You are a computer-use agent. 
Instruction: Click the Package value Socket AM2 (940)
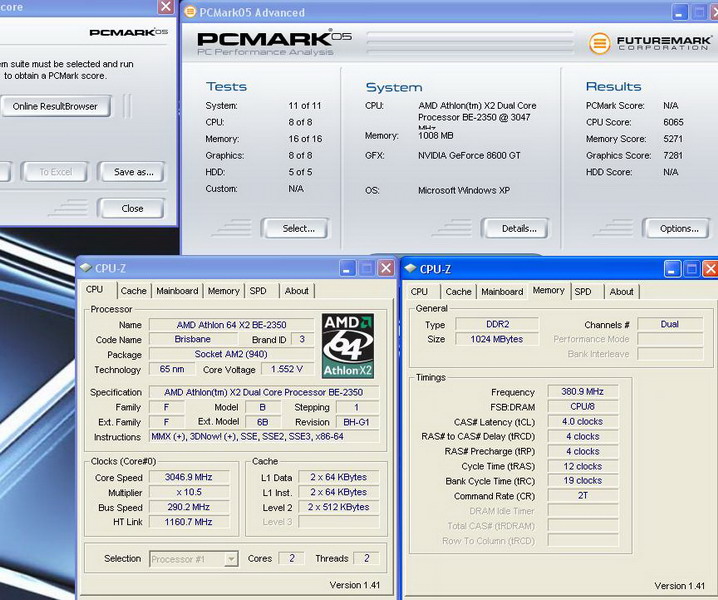point(232,354)
